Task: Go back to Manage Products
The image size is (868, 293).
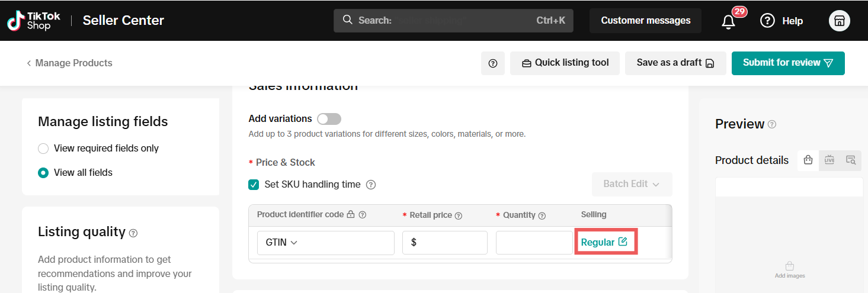Action: click(x=69, y=63)
